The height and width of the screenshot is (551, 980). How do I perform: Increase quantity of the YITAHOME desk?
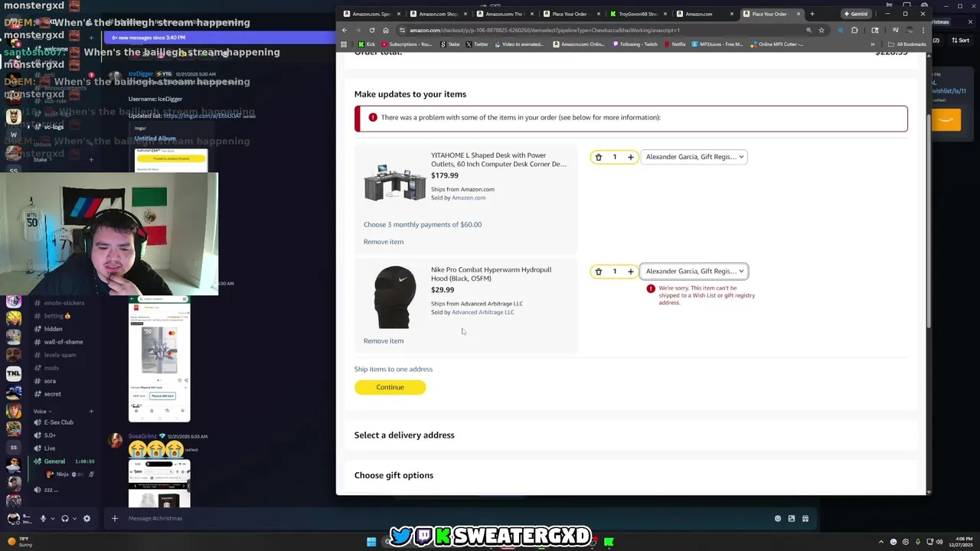(x=631, y=157)
